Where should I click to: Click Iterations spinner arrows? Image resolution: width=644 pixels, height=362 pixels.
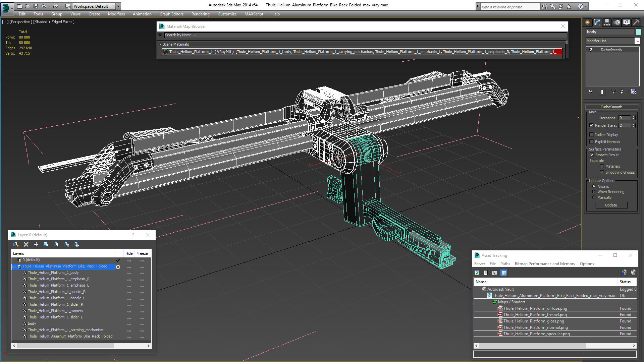tap(633, 118)
